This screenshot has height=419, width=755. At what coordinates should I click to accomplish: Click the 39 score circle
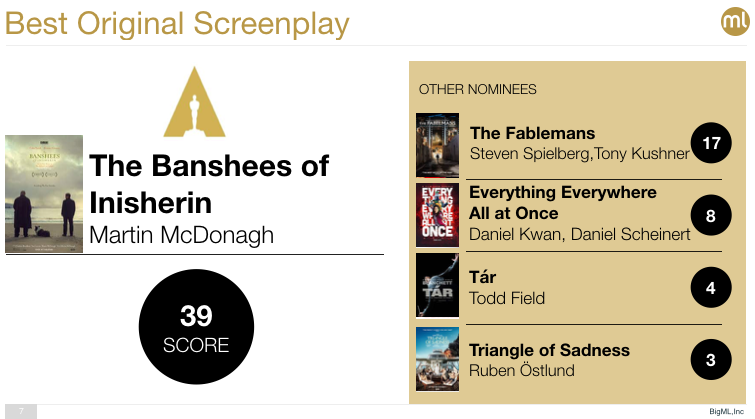[x=196, y=329]
